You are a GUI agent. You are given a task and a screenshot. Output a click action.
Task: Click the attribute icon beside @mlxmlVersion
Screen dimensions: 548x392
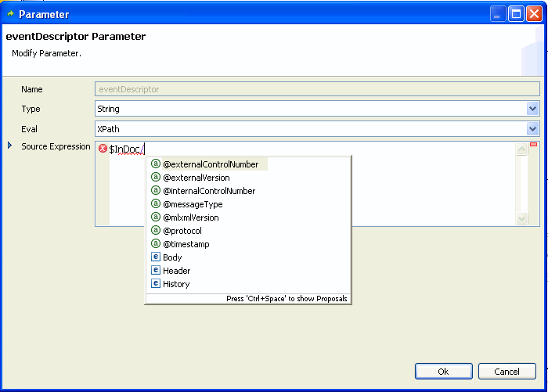click(156, 217)
